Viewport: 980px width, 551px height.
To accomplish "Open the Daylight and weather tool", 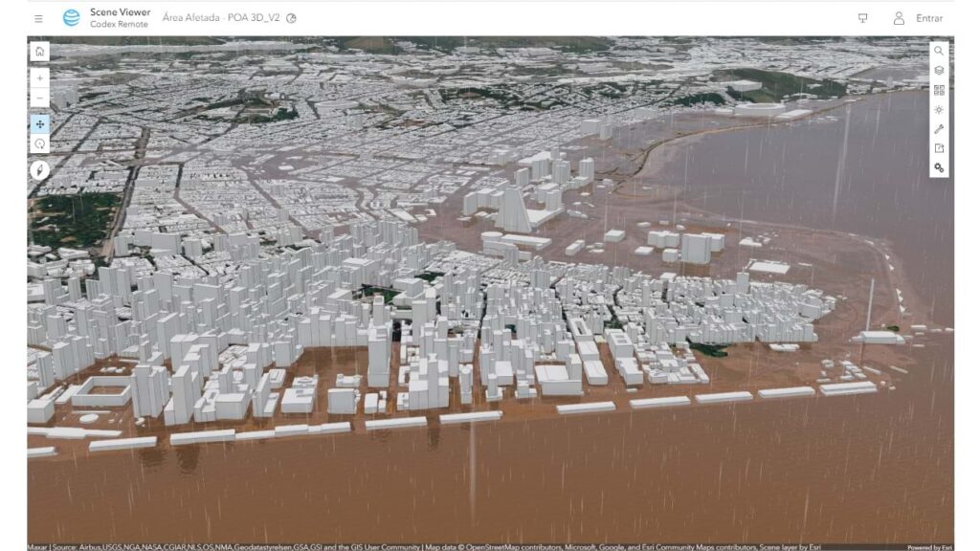I will pos(939,109).
